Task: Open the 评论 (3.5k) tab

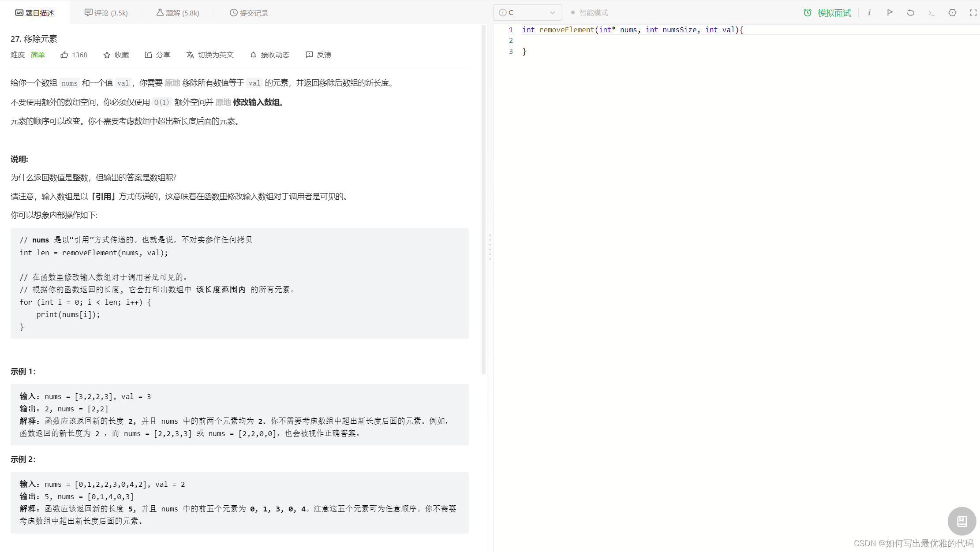Action: [106, 13]
